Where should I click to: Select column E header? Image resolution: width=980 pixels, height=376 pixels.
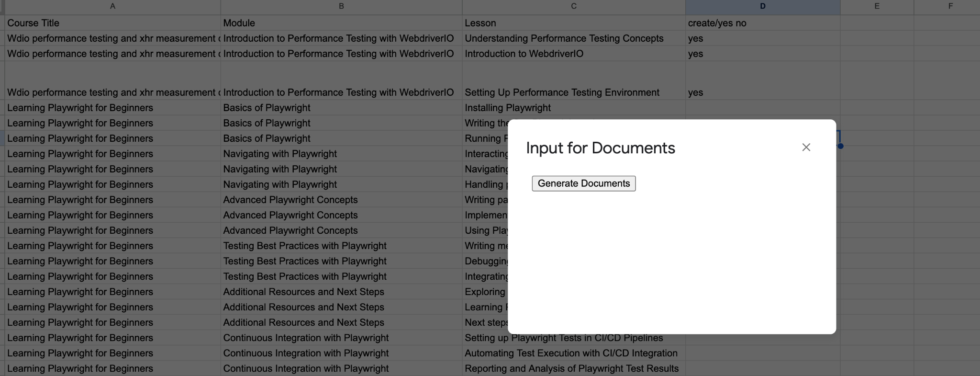(877, 6)
